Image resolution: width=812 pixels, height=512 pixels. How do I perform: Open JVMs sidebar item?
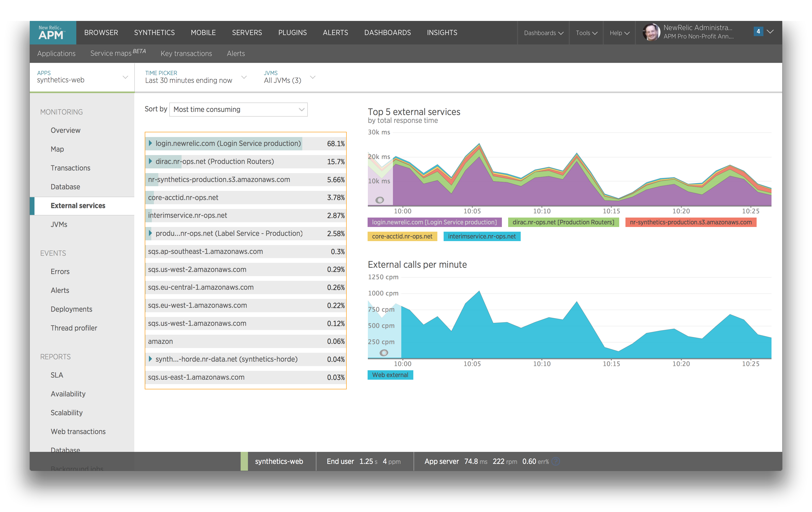pos(59,224)
